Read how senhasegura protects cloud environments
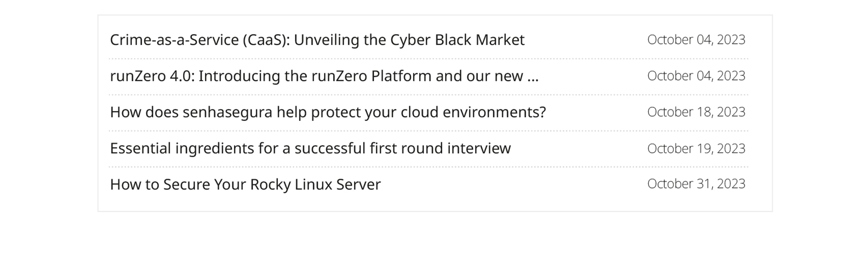Screen dimensions: 868x266 tap(328, 112)
